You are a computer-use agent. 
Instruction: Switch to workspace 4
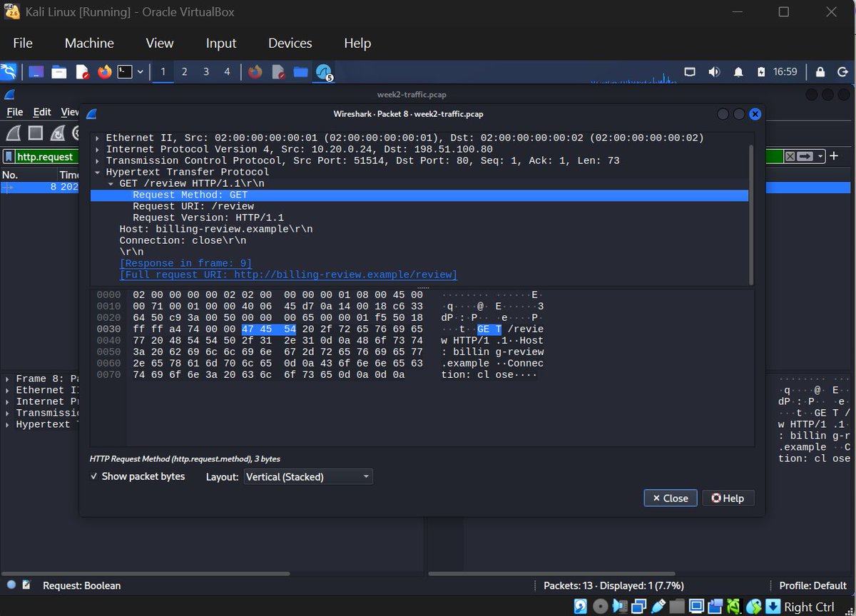227,72
